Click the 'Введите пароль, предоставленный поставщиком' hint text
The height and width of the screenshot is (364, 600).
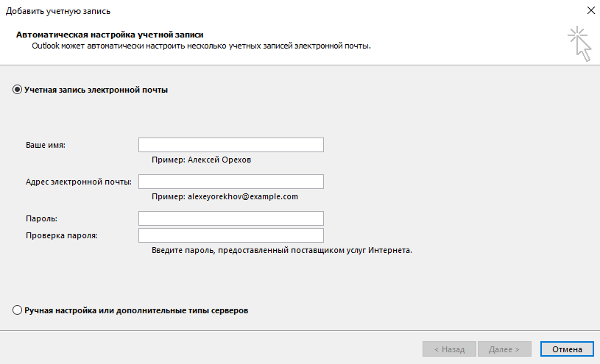tap(282, 251)
